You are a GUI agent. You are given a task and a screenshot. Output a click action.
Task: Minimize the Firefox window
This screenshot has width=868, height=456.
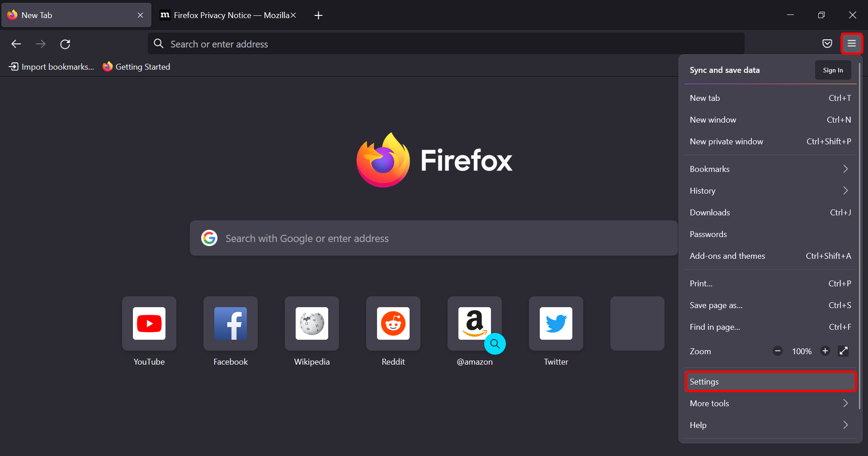790,15
